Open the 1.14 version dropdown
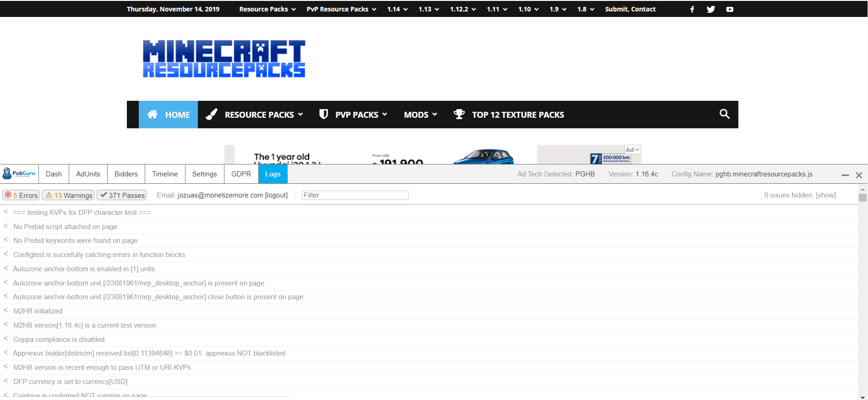 coord(397,9)
